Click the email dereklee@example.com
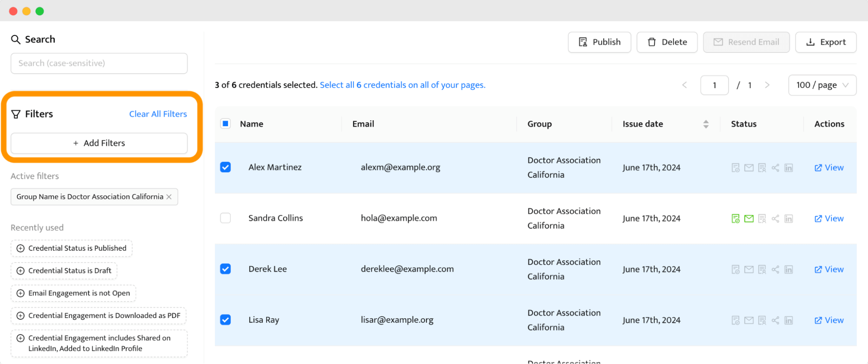Image resolution: width=868 pixels, height=364 pixels. (407, 269)
